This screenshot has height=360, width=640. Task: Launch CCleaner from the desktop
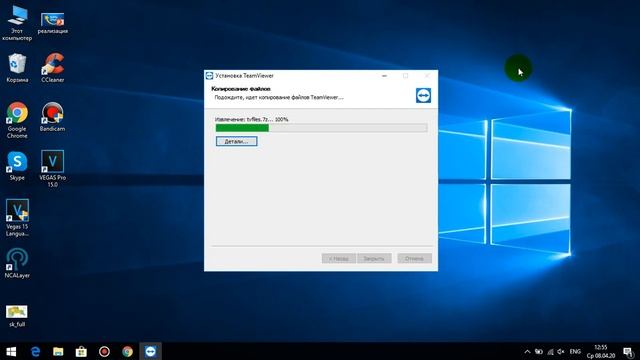52,68
